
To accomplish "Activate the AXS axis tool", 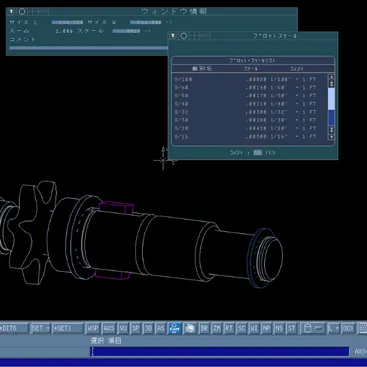I will click(x=109, y=328).
